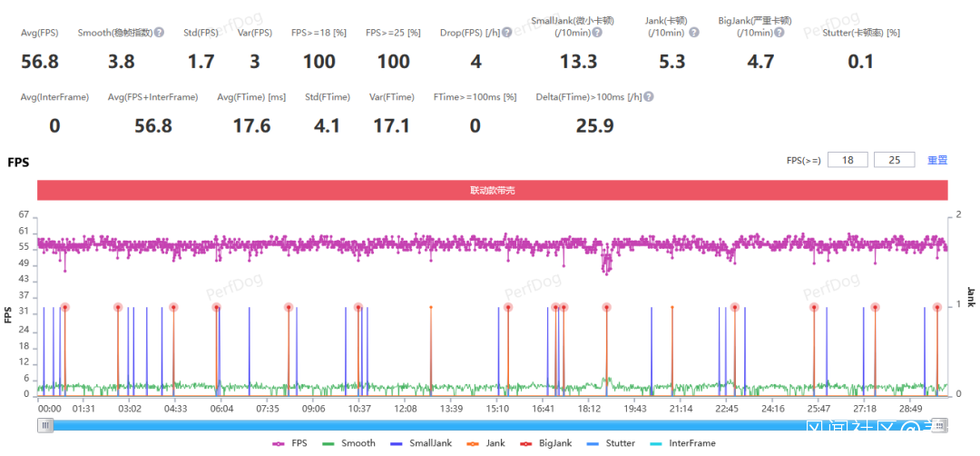
Task: Click help icon next to Delta(FTime)>100ms
Action: pyautogui.click(x=649, y=97)
